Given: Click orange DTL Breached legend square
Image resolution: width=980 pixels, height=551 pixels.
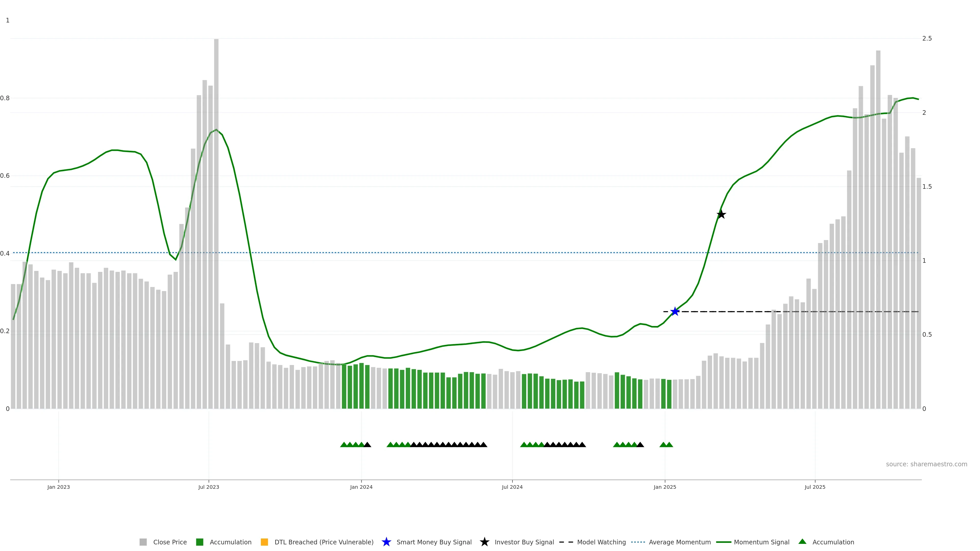Looking at the screenshot, I should [x=264, y=542].
